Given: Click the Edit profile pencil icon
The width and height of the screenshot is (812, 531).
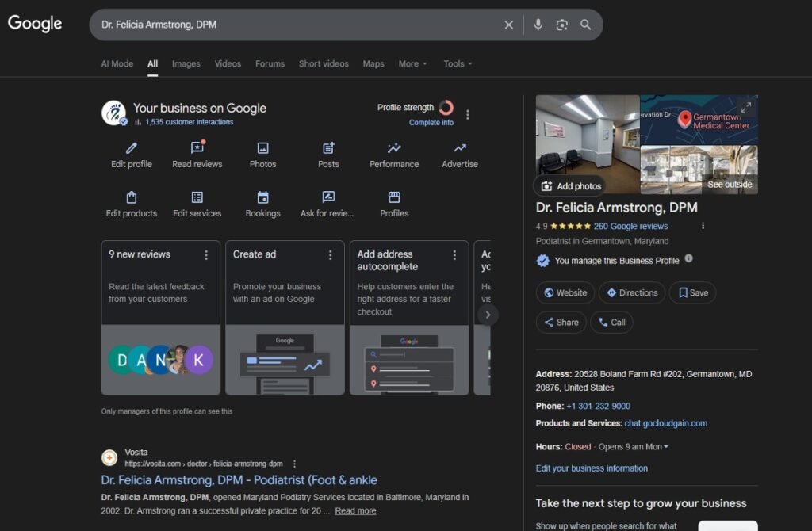Looking at the screenshot, I should [132, 148].
